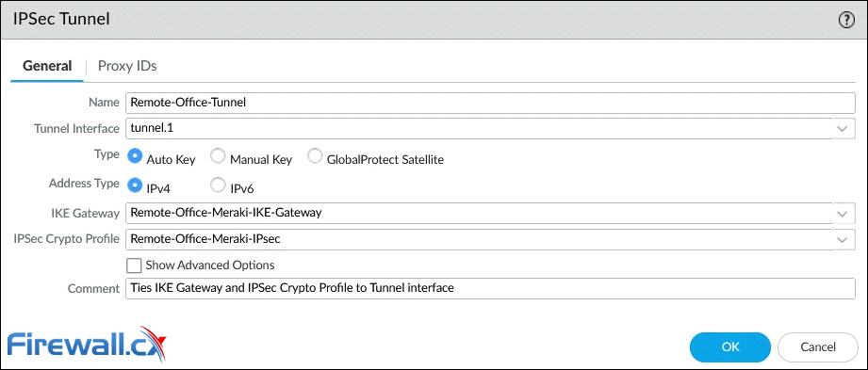868x370 pixels.
Task: Expand the IPSec Crypto Profile dropdown arrow
Action: coord(842,239)
